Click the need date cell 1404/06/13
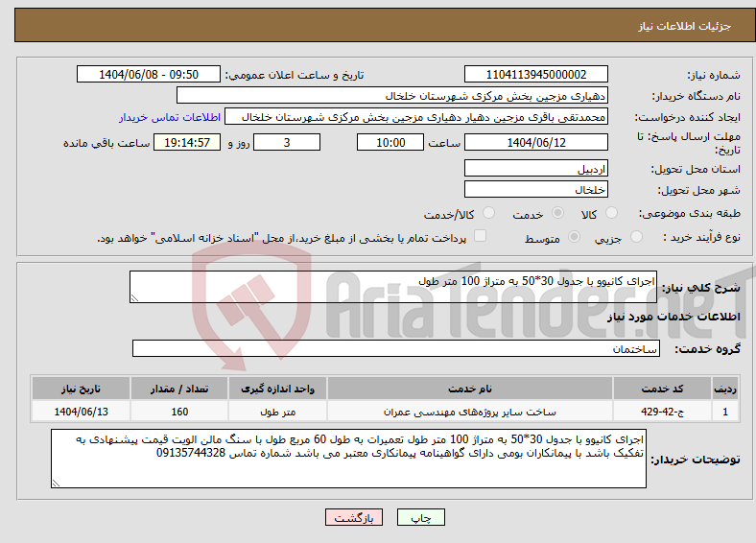The height and width of the screenshot is (543, 756). click(x=81, y=412)
